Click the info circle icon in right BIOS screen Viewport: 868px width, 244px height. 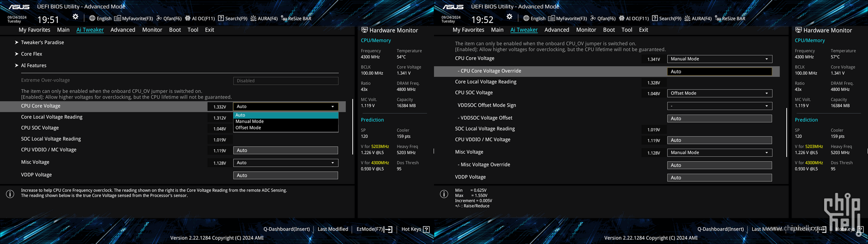click(x=444, y=194)
